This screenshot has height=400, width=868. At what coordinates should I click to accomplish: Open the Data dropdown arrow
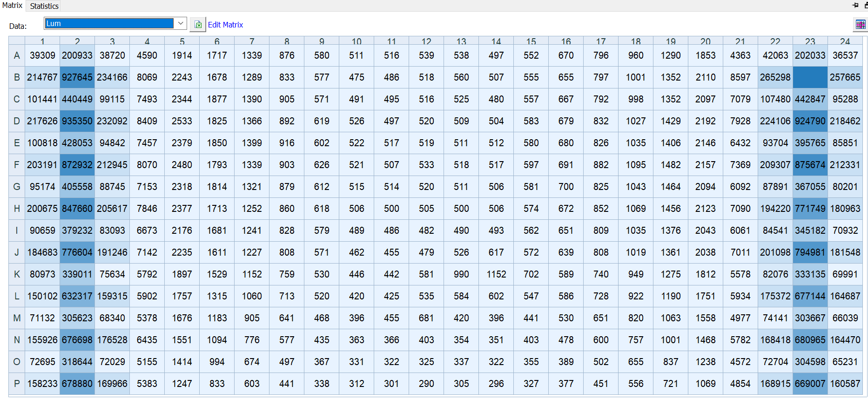(181, 23)
